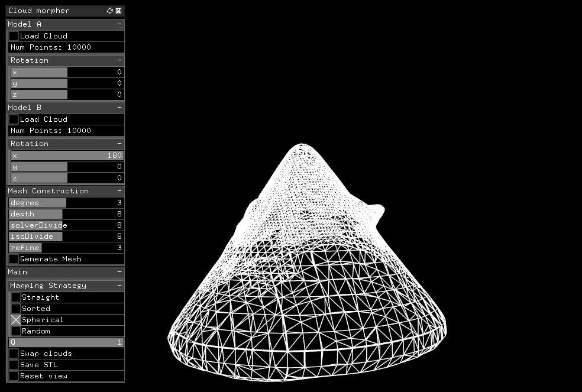The width and height of the screenshot is (582, 392).
Task: Adjust the degree slider in Mesh Construction
Action: [x=65, y=203]
